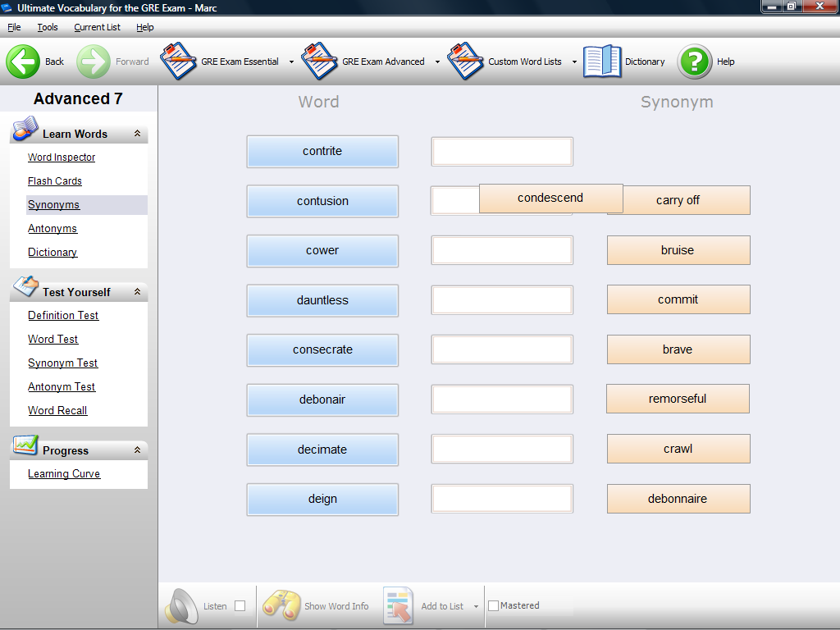Select the Synonyms link in sidebar
Viewport: 840px width, 630px height.
53,204
